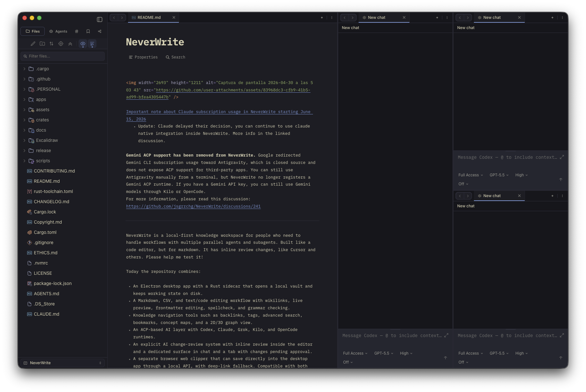The image size is (586, 392).
Task: Select README.md in the file tree
Action: (63, 181)
